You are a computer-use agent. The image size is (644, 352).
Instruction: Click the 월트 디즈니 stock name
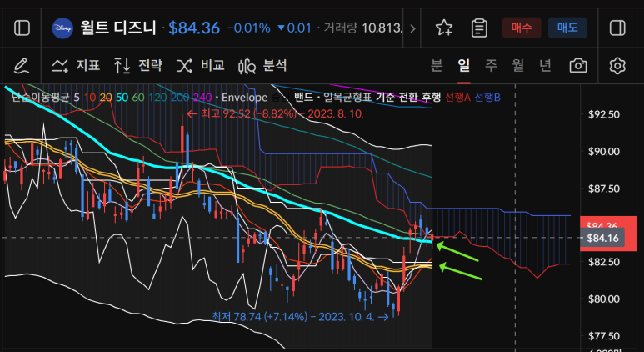(119, 28)
